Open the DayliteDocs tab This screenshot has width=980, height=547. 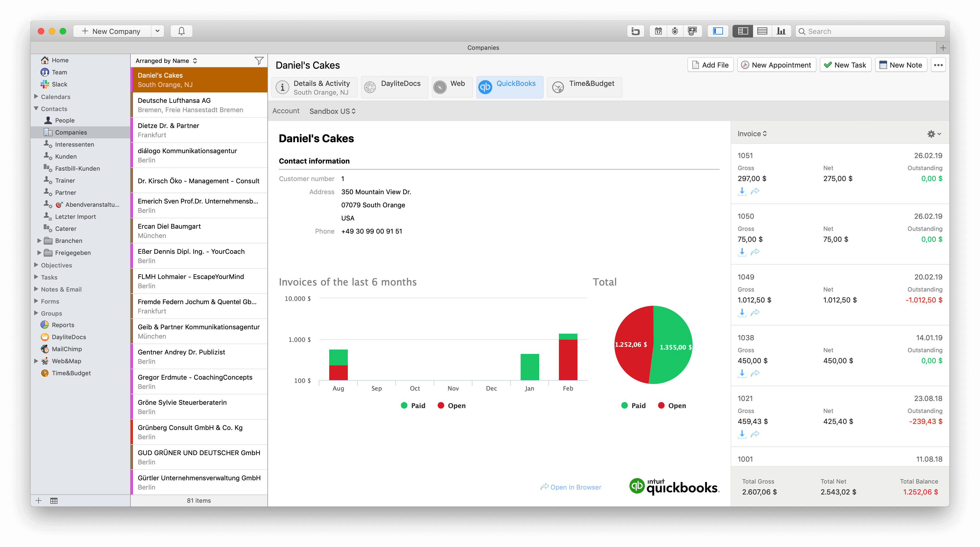(394, 83)
